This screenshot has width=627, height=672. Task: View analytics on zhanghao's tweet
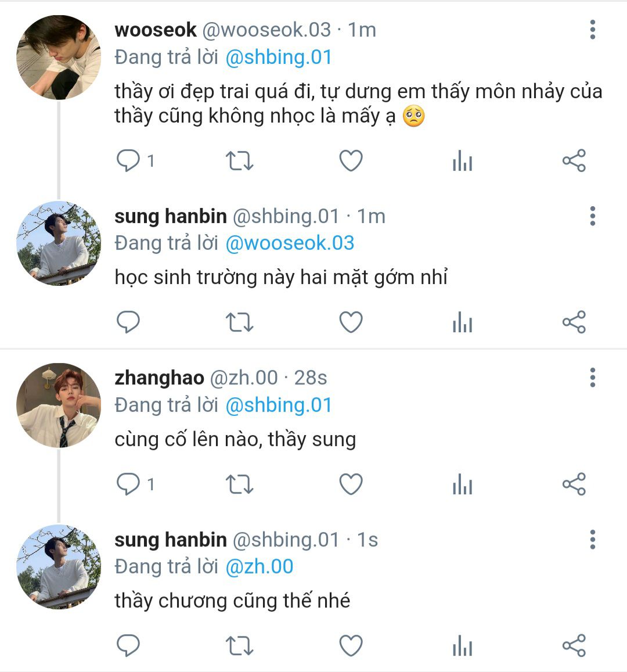click(463, 484)
